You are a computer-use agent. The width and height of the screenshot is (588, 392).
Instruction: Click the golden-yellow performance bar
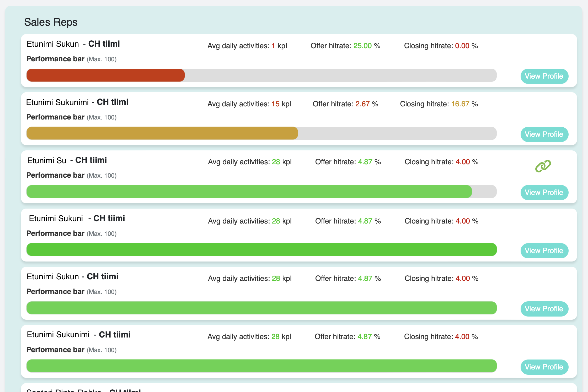click(x=162, y=133)
